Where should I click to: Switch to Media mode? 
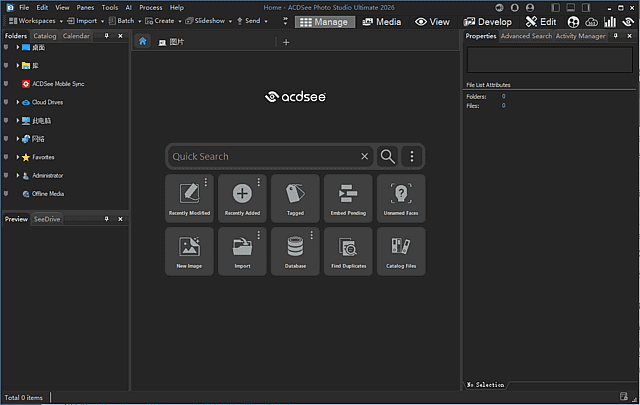[x=381, y=21]
